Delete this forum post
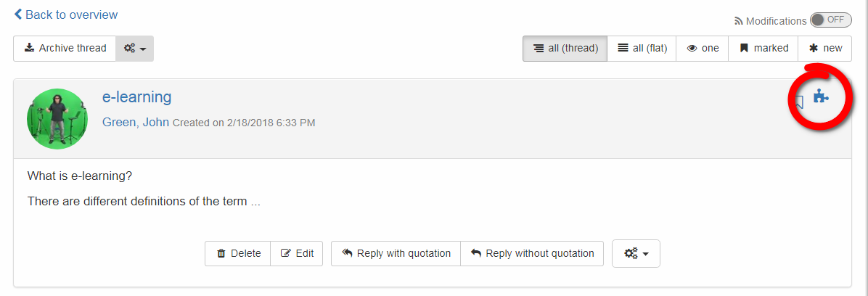 (237, 253)
